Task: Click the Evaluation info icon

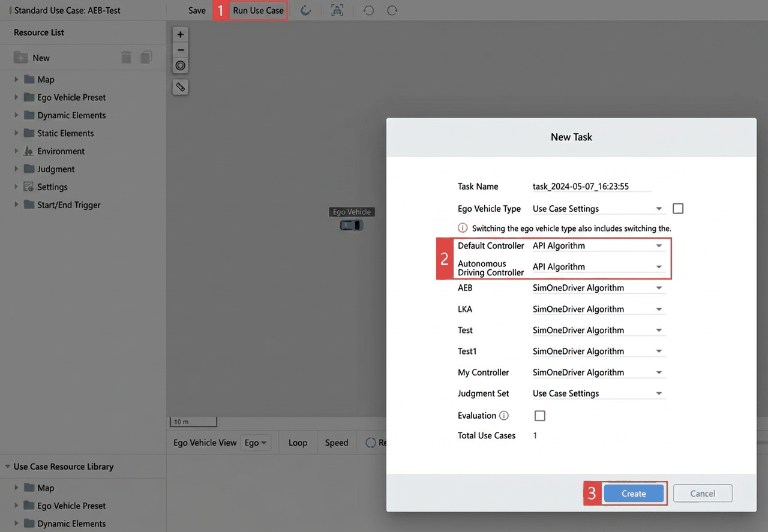Action: coord(504,416)
